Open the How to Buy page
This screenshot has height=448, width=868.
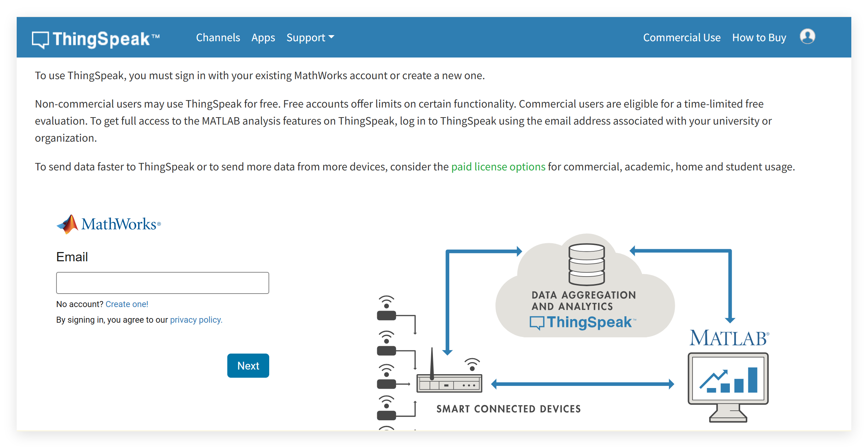click(x=759, y=37)
